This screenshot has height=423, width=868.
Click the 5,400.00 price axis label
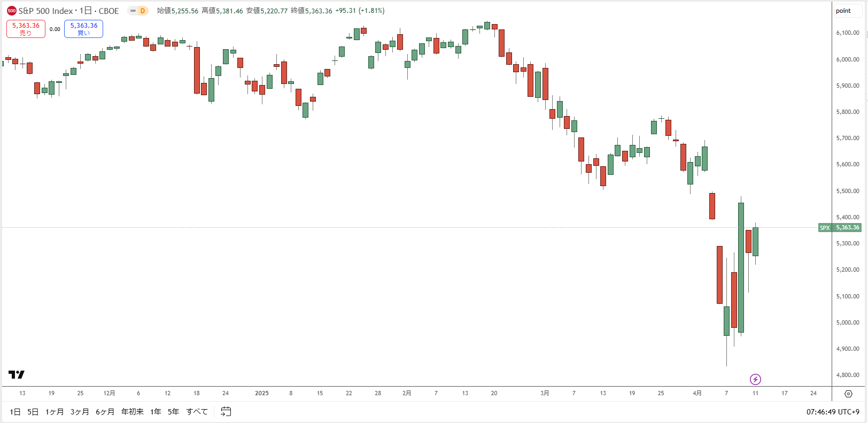click(848, 217)
